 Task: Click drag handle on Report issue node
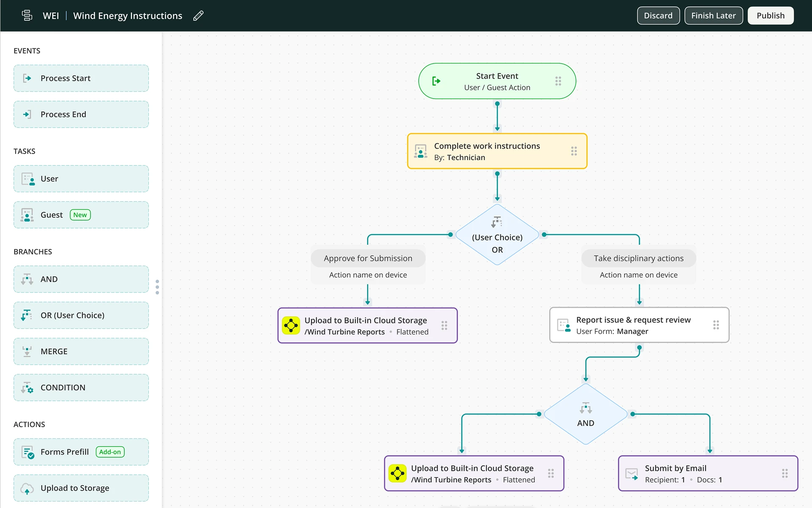click(x=716, y=325)
